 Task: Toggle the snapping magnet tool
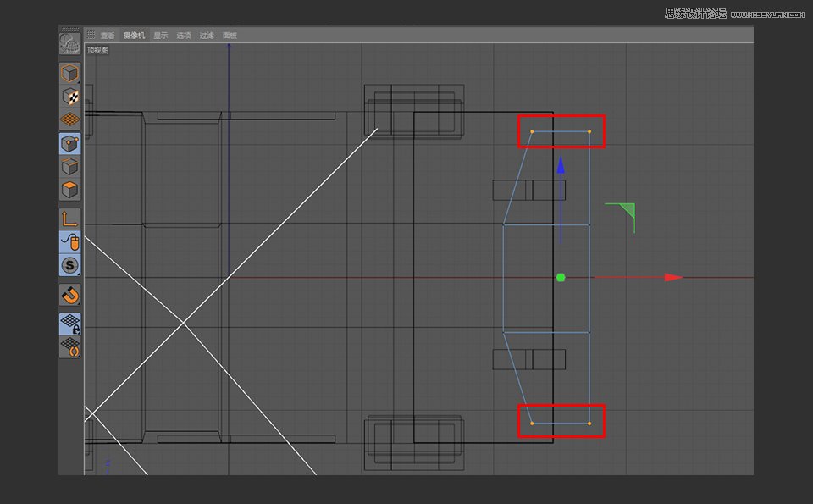[69, 296]
